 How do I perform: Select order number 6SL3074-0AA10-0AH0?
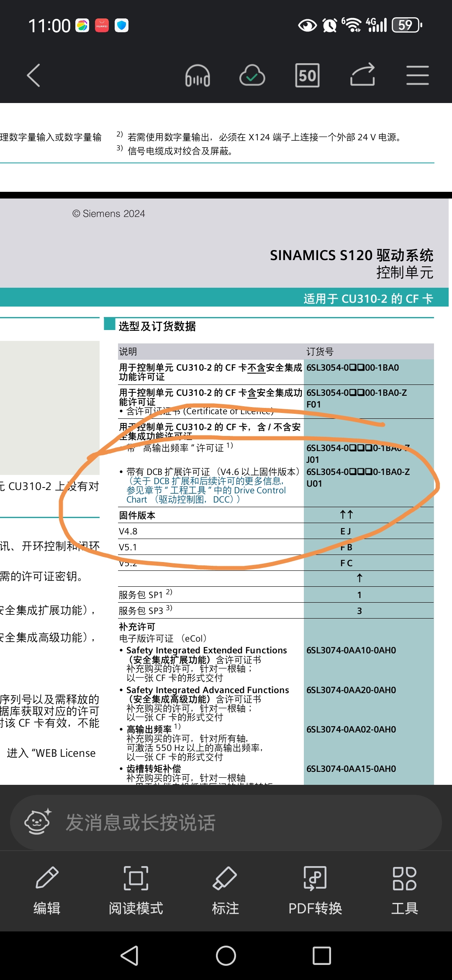351,650
